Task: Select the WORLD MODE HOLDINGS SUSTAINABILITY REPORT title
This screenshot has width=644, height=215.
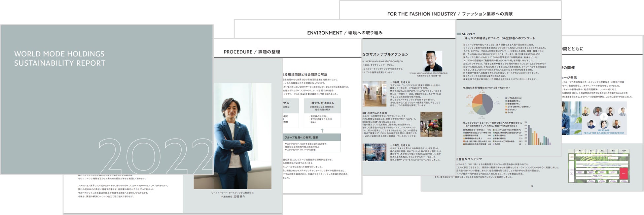Action: [x=59, y=58]
